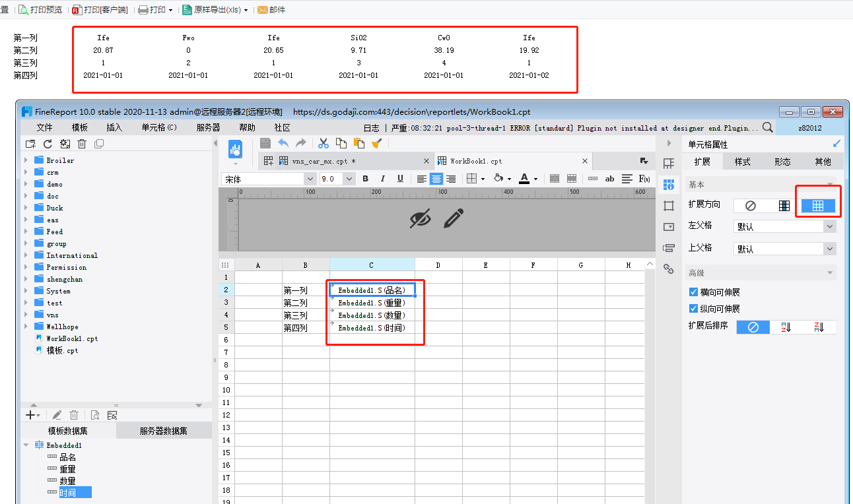Undo the last edit
This screenshot has width=853, height=504.
(283, 143)
